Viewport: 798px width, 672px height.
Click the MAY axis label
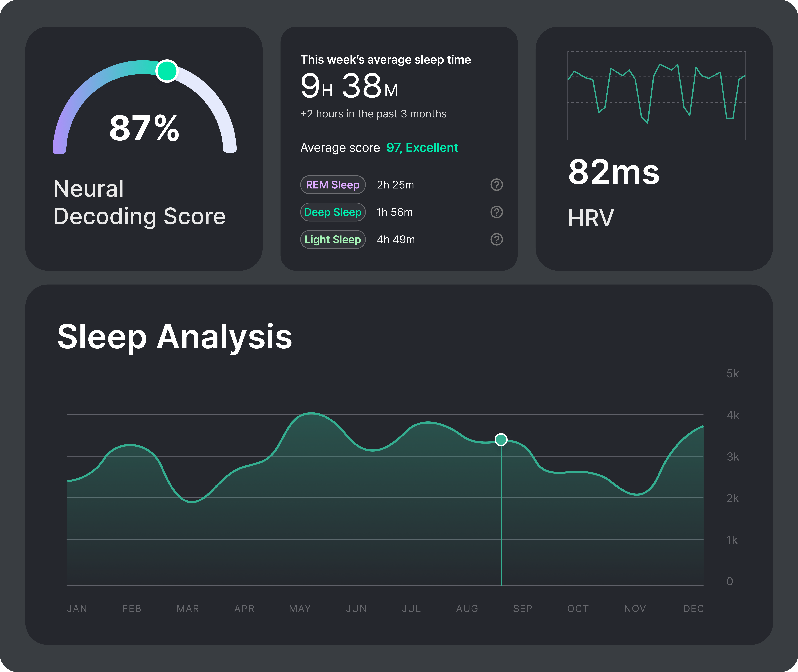(300, 608)
